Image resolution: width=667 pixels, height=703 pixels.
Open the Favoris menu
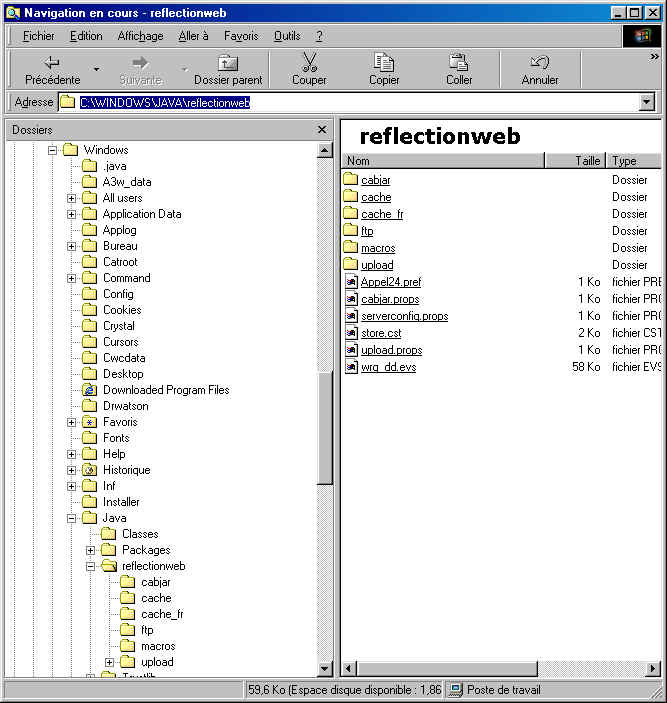[x=241, y=36]
